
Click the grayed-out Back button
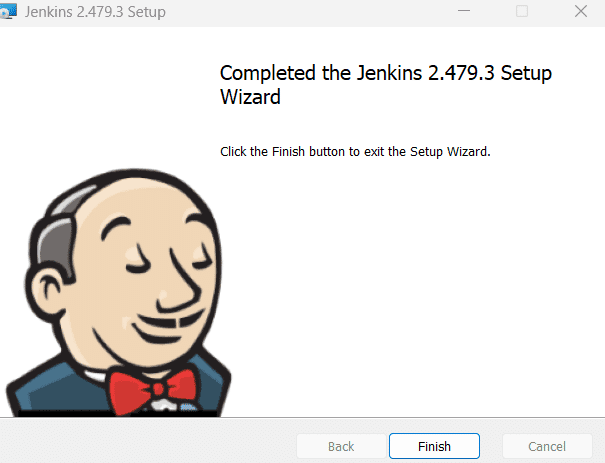click(341, 446)
